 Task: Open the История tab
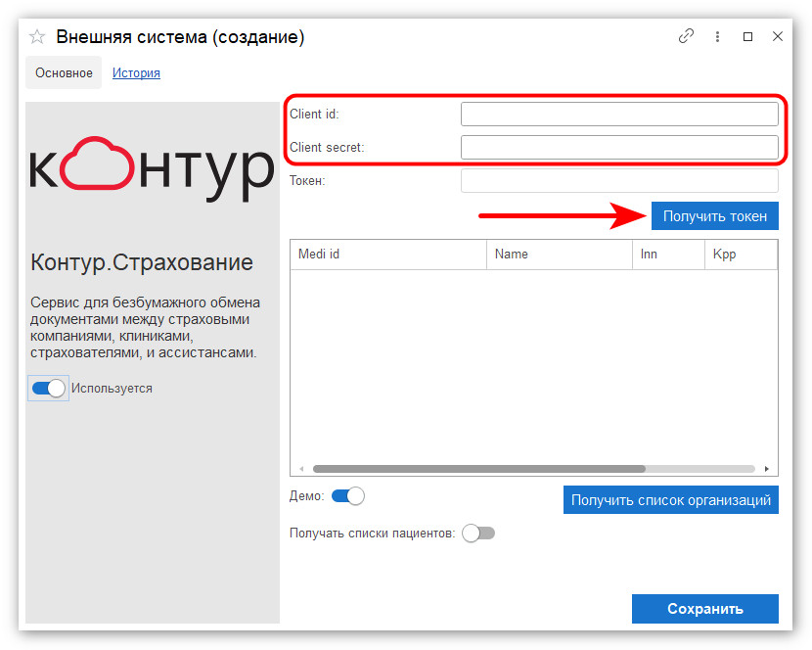coord(136,73)
